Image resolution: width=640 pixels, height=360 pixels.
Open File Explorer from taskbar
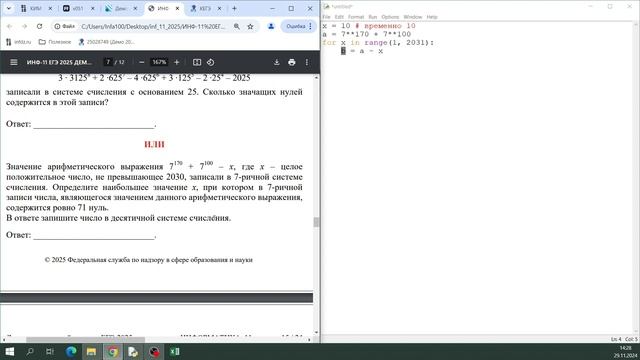(x=91, y=351)
